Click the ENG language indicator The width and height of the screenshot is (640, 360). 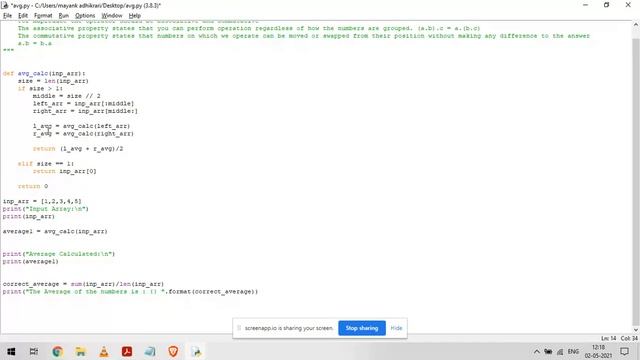[x=573, y=351]
